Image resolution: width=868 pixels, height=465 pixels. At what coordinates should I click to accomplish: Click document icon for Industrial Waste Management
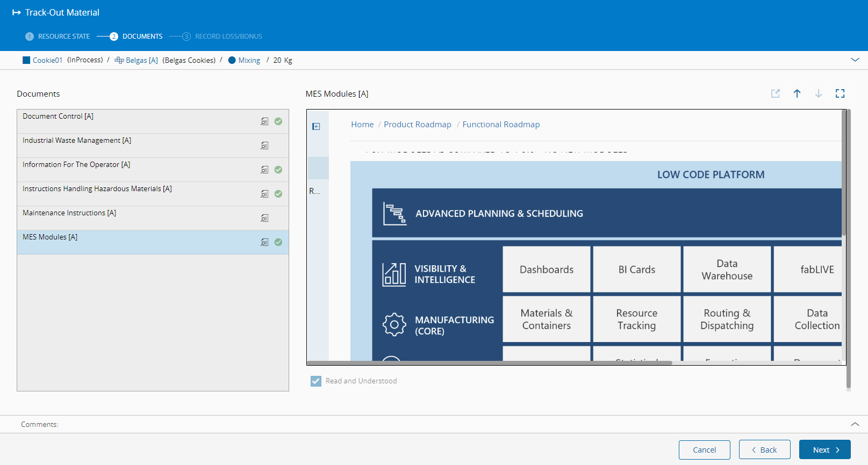(264, 146)
